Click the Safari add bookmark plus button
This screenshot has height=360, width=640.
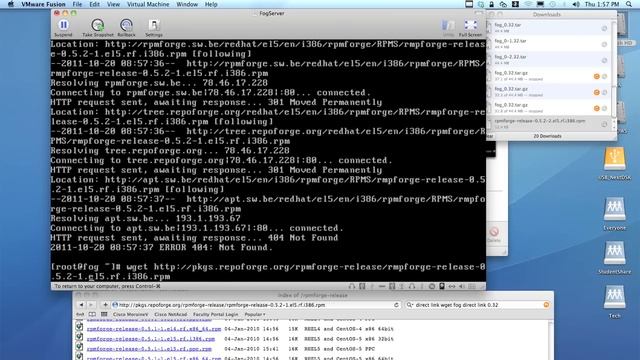point(105,305)
